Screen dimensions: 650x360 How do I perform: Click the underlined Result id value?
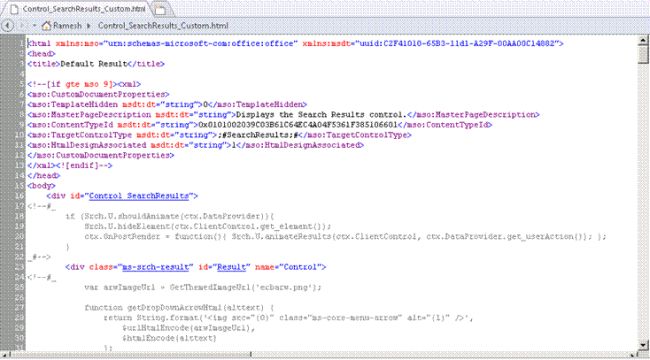point(231,267)
